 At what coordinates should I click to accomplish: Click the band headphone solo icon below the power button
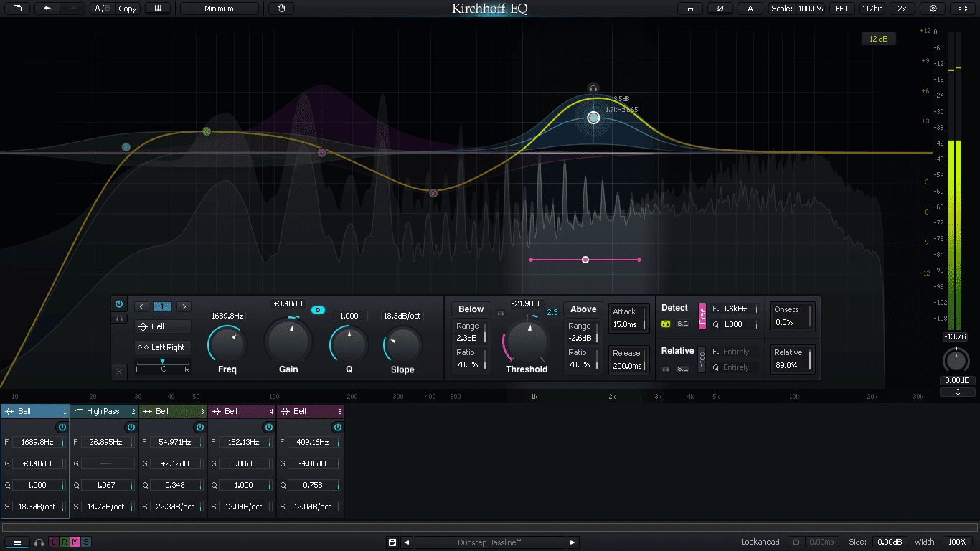point(119,318)
